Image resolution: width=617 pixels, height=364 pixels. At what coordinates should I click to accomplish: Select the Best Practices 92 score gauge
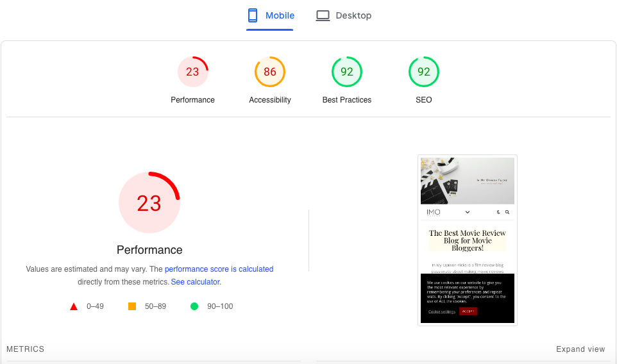[347, 72]
